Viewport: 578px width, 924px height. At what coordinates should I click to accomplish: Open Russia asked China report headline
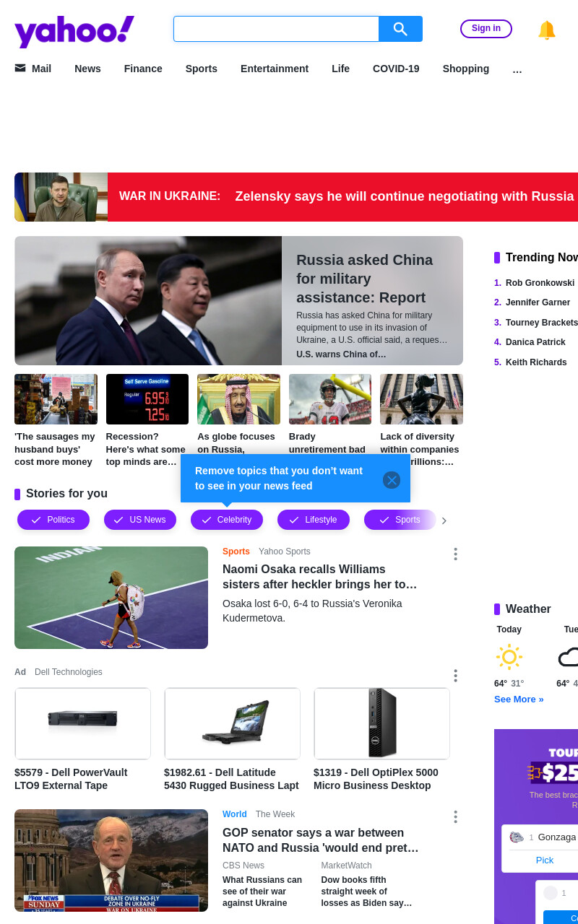click(x=364, y=279)
